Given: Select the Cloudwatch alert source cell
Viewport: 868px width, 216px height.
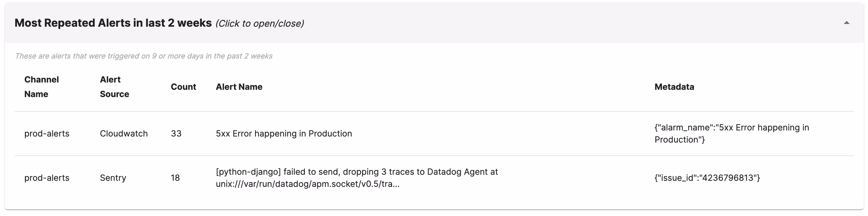Looking at the screenshot, I should coord(124,133).
